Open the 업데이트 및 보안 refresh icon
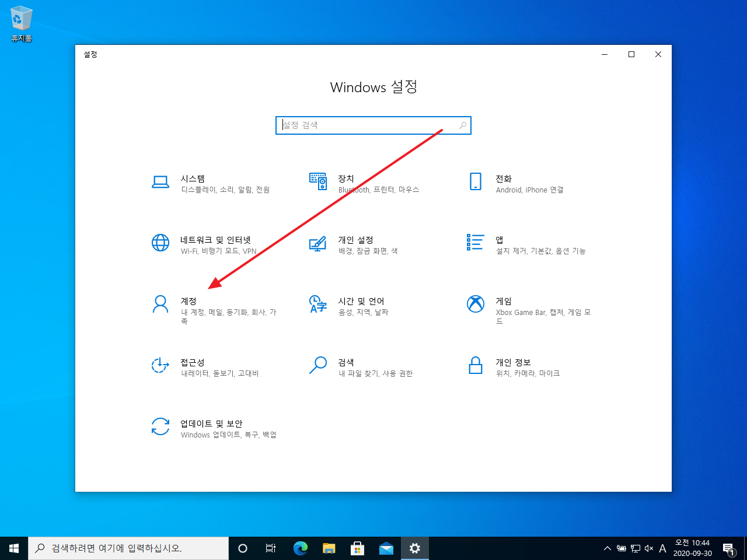Screen dimensions: 747x560 pos(160,426)
